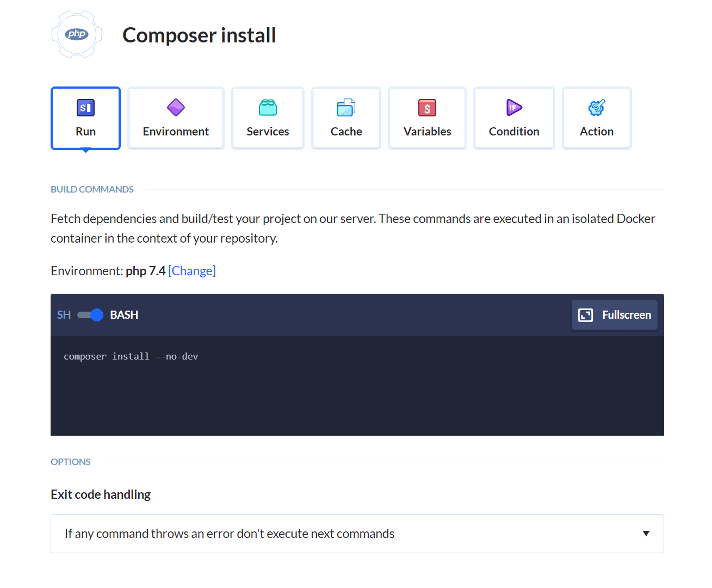
Task: Switch to the Environment tab
Action: (x=176, y=132)
